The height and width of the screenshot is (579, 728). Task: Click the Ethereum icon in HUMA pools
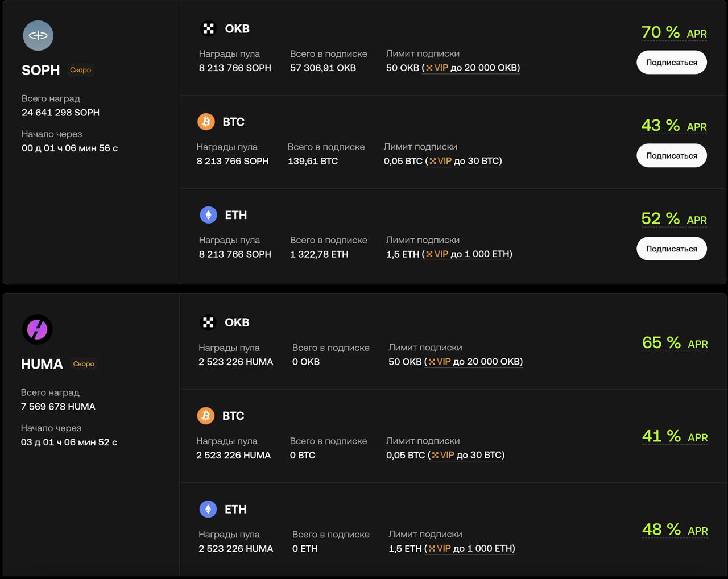(208, 509)
